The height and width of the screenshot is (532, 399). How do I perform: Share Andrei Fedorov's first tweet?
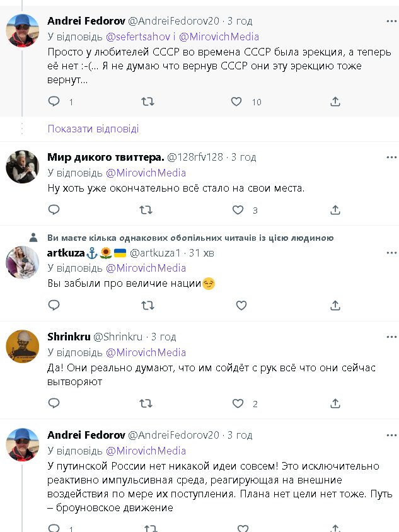click(335, 101)
